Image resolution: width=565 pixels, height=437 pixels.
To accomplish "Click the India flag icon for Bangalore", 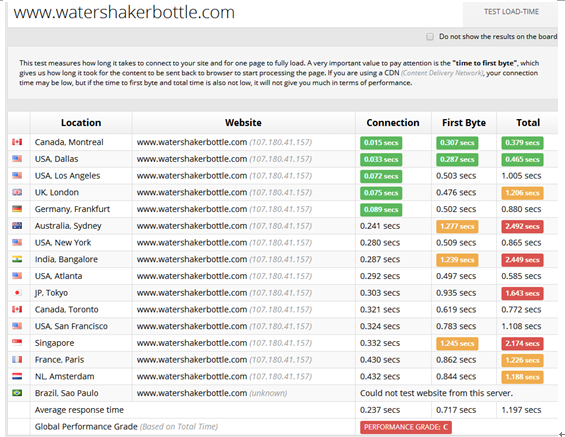I will point(17,259).
